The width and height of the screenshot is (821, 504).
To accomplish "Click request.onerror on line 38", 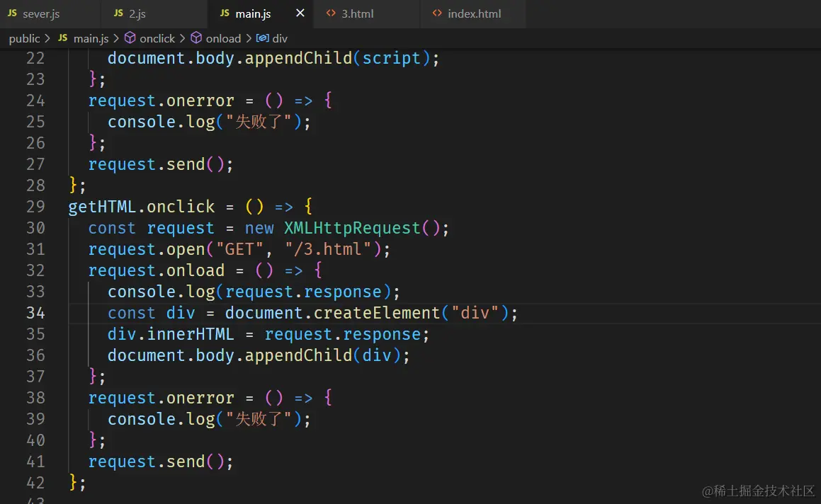I will point(161,398).
